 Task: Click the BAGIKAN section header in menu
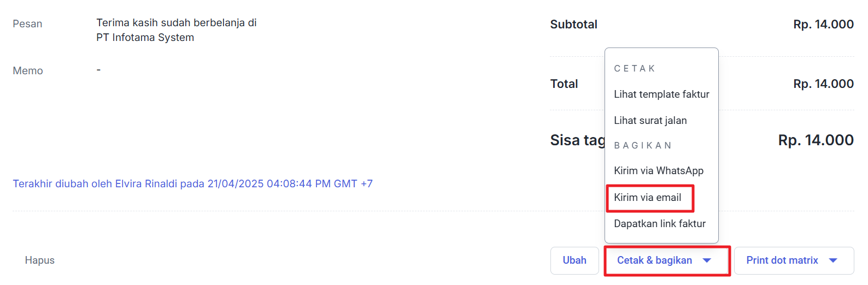point(643,146)
